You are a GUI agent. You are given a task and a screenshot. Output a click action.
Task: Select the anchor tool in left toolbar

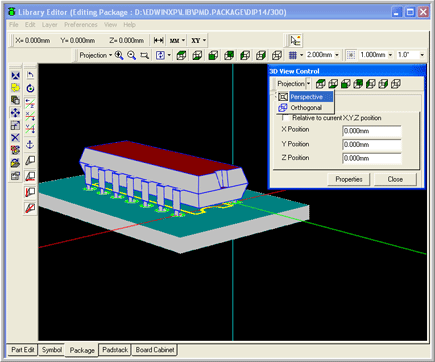pos(30,145)
